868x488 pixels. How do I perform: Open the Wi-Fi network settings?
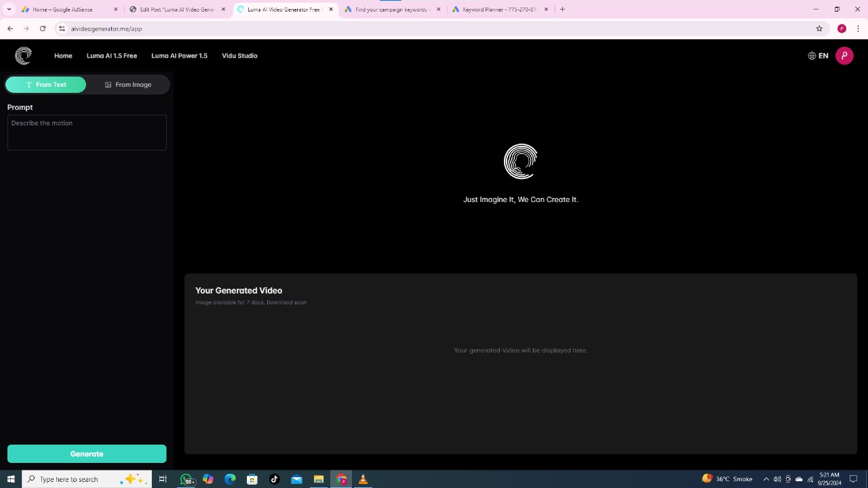pyautogui.click(x=810, y=479)
